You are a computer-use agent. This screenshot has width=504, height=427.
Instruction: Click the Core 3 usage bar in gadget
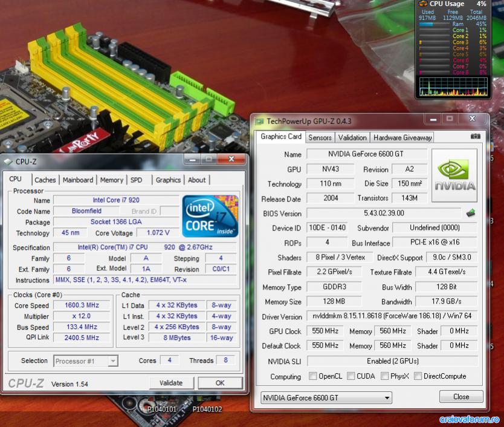[x=435, y=42]
